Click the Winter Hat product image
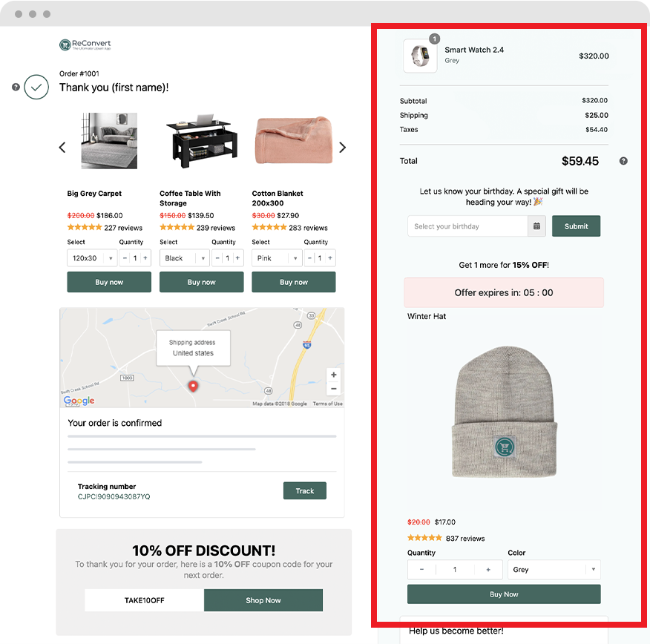650x644 pixels. (504, 411)
